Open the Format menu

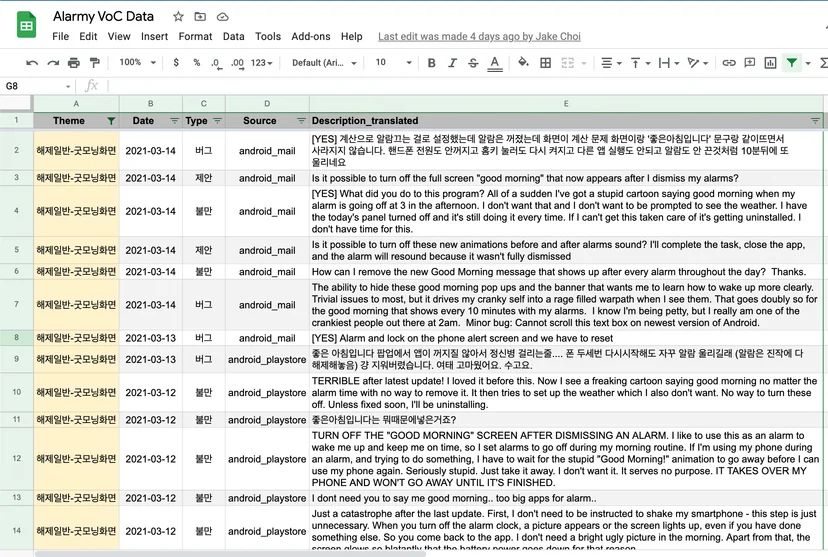(195, 36)
